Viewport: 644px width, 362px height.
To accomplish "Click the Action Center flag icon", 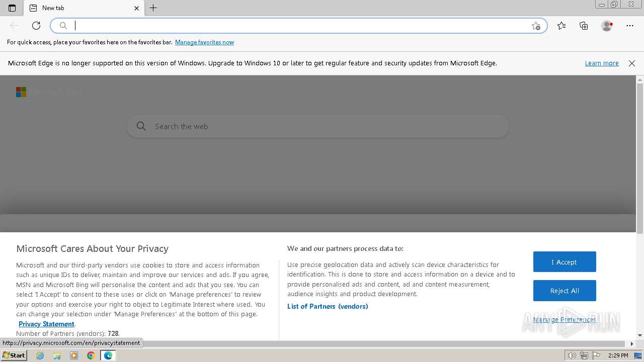I will [597, 355].
